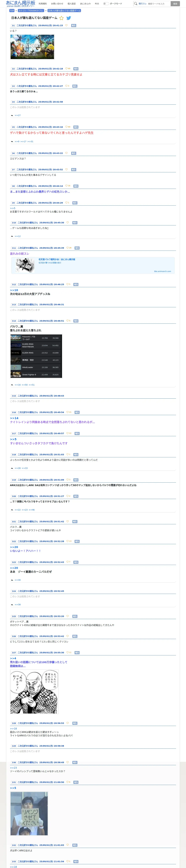
Task: Open the リベンジさせてください sign photo in post 31
Action: pyautogui.click(x=29, y=813)
